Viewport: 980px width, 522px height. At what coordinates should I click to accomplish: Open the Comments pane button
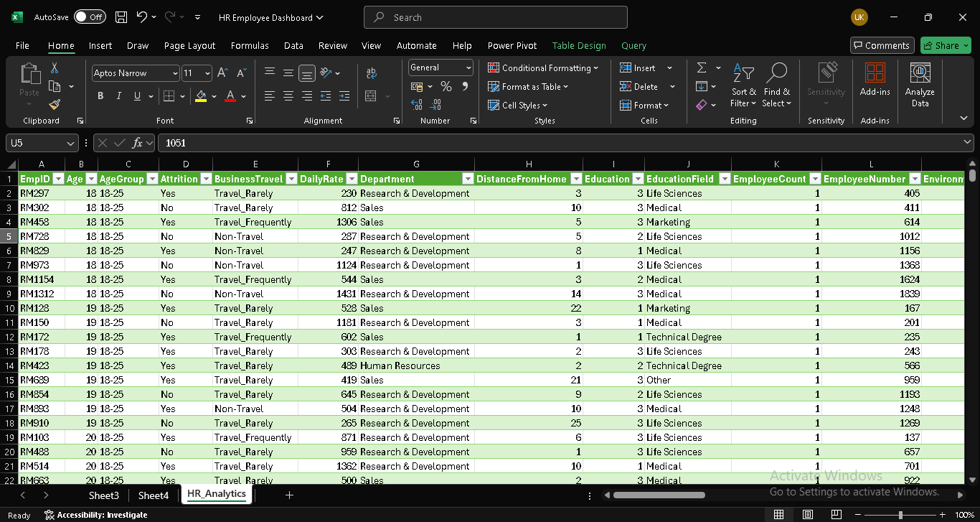pyautogui.click(x=882, y=45)
